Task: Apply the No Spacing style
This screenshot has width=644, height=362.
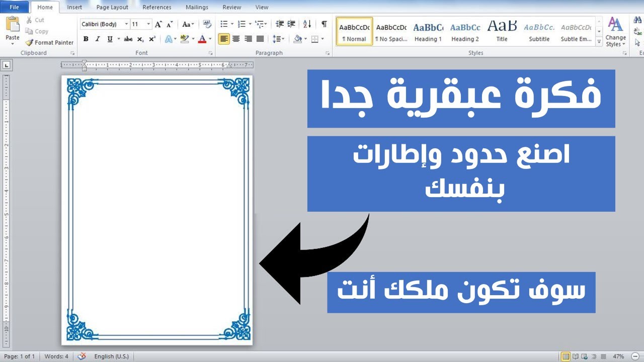Action: click(x=391, y=32)
